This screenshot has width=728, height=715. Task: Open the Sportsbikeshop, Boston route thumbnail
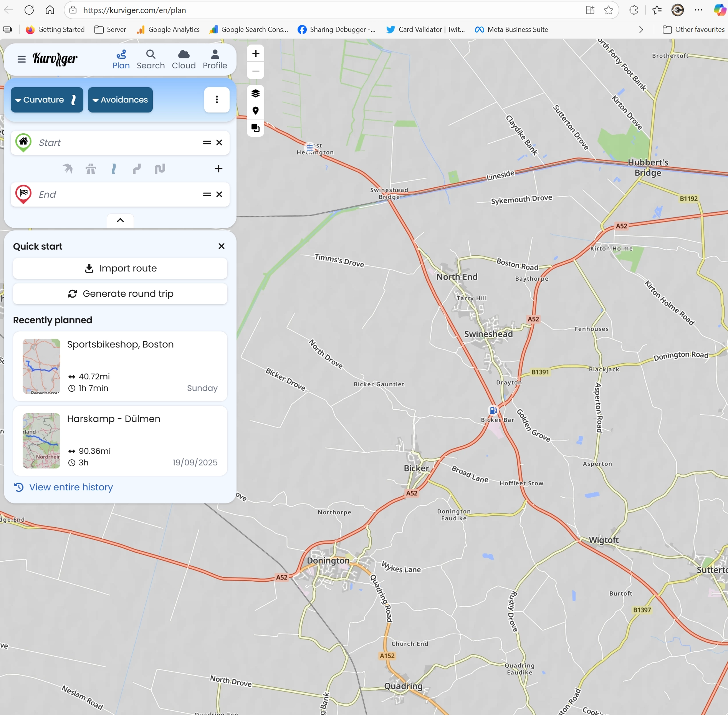point(41,366)
